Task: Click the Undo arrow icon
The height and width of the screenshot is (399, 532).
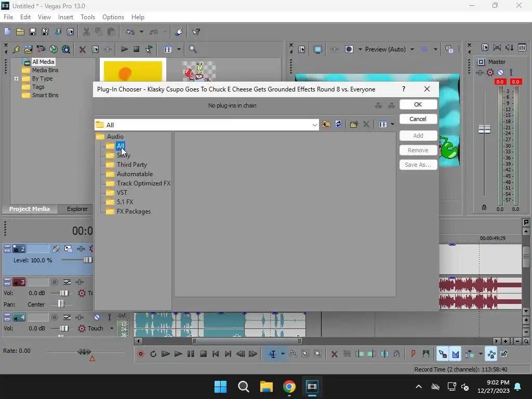Action: click(130, 32)
